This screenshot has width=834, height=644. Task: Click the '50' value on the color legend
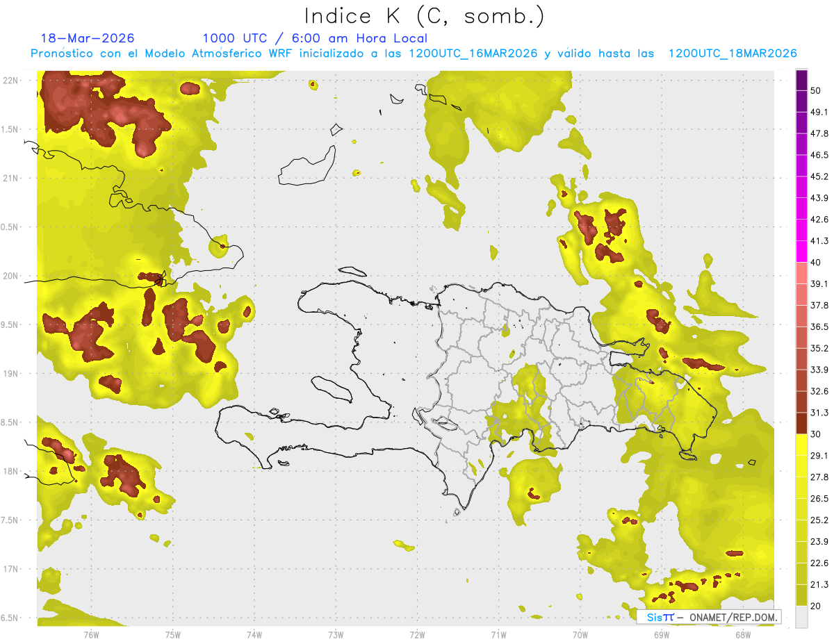pos(816,90)
